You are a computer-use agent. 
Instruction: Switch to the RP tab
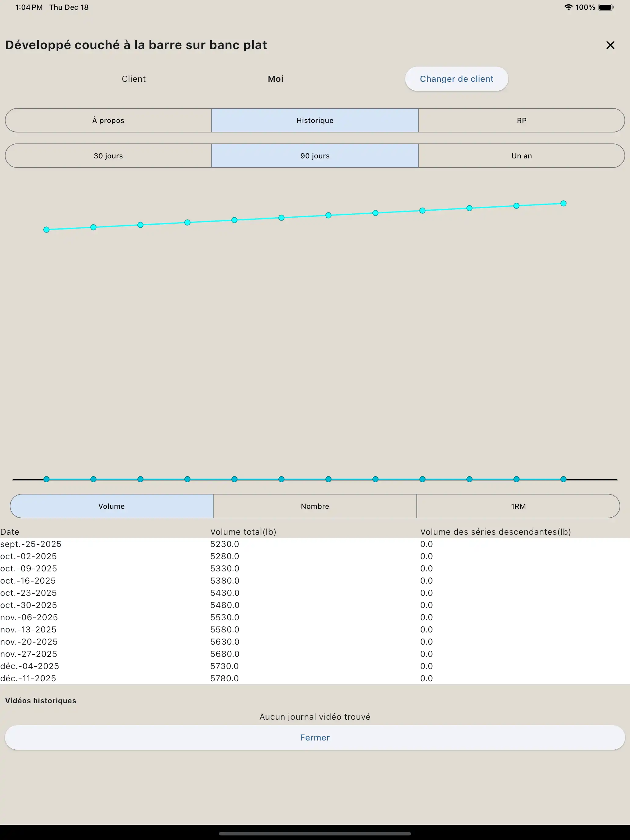pyautogui.click(x=521, y=120)
